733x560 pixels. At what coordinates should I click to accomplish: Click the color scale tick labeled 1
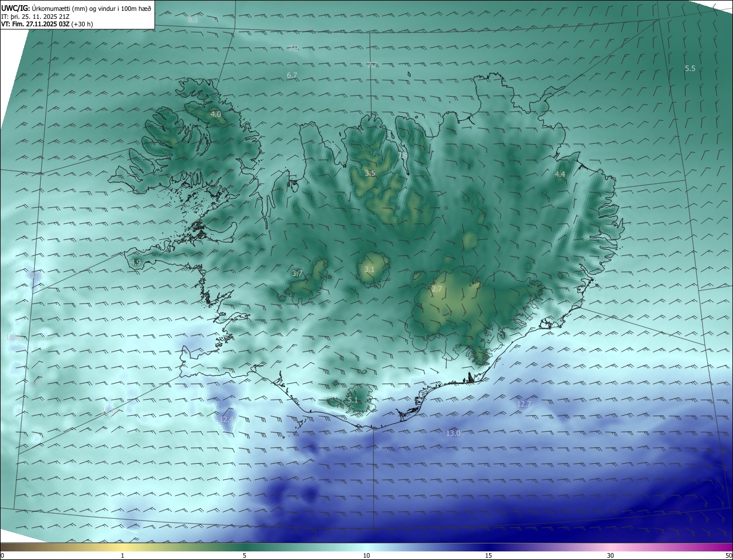tap(123, 555)
